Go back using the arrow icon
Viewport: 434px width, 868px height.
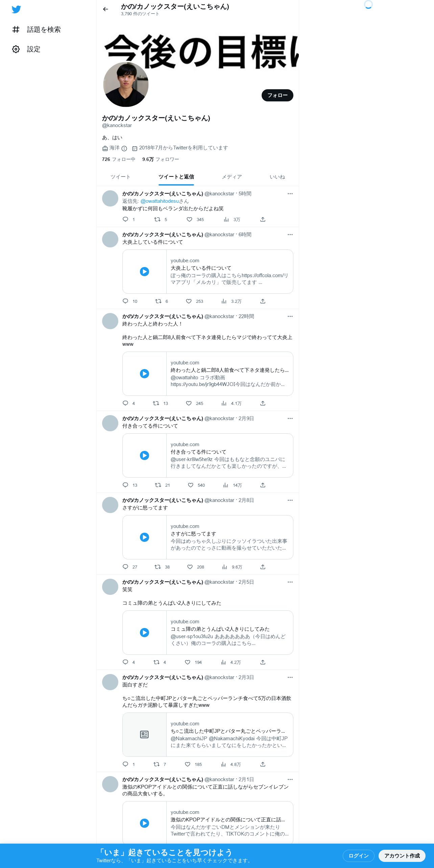click(105, 9)
